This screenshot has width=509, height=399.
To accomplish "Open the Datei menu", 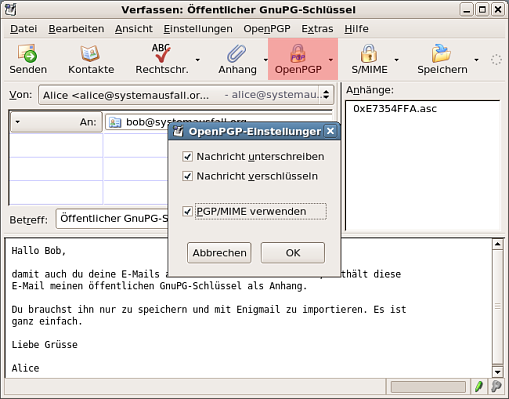I will 24,29.
